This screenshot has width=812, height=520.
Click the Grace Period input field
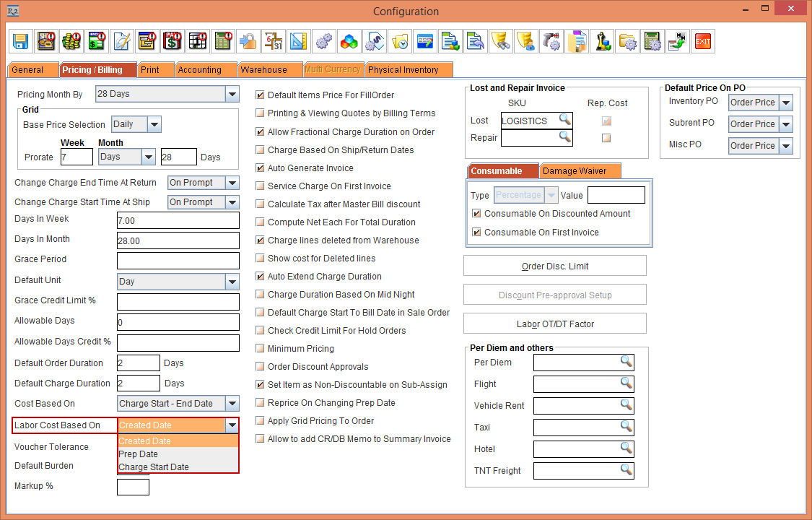point(178,260)
